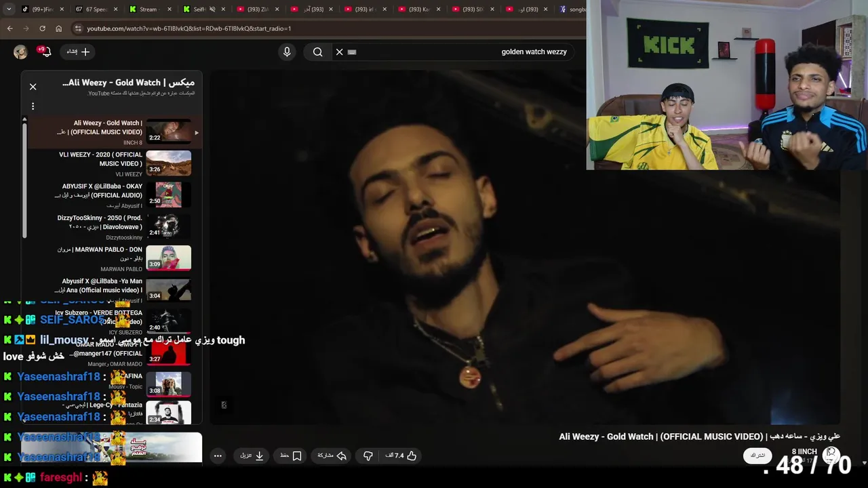Select Lege-Cy - Fantazia thumbnail
The image size is (868, 488).
[169, 413]
